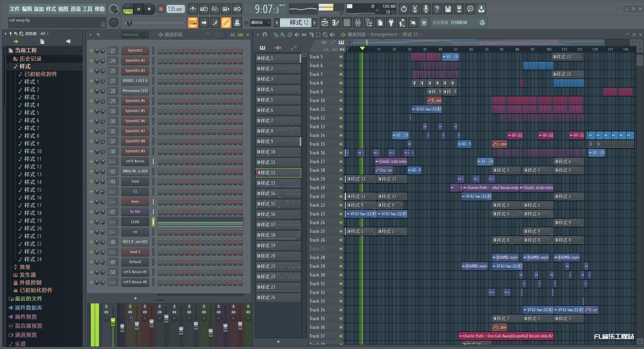
Task: Mute Track 20 in the playlist
Action: 341,188
